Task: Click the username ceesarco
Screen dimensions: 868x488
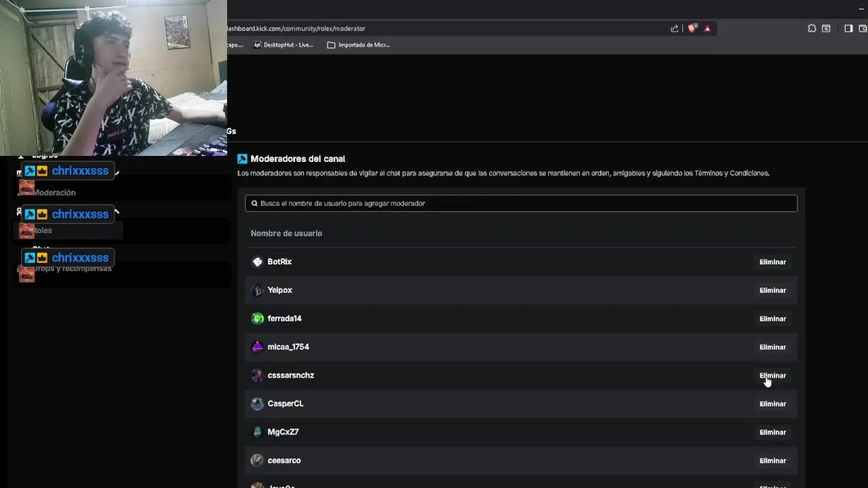Action: pyautogui.click(x=283, y=461)
